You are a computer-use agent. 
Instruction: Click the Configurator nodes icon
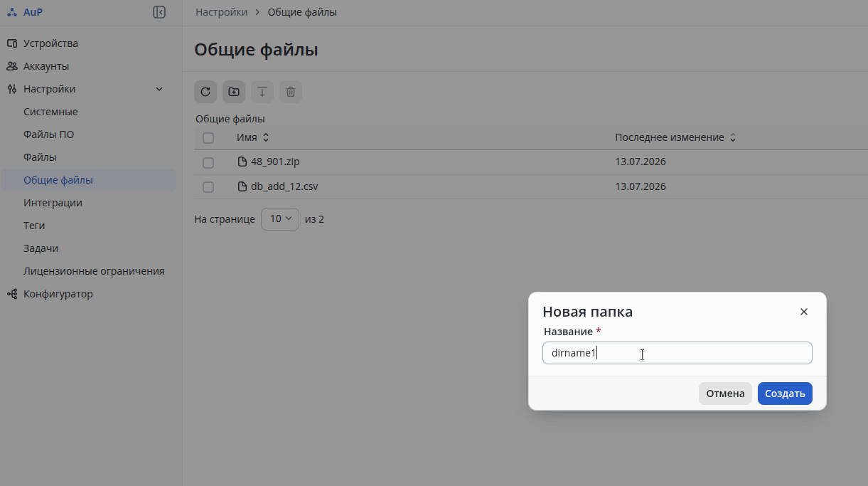[12, 294]
